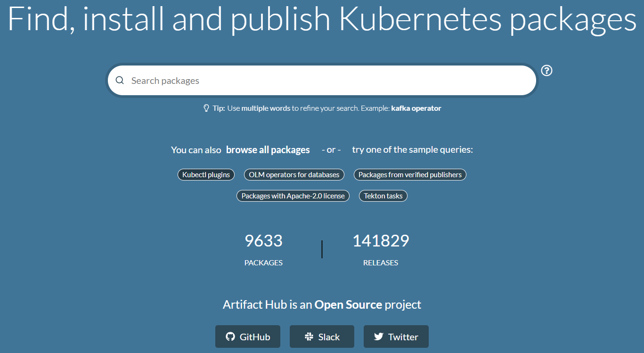Click the RELEASES label
The height and width of the screenshot is (353, 644).
(x=381, y=263)
